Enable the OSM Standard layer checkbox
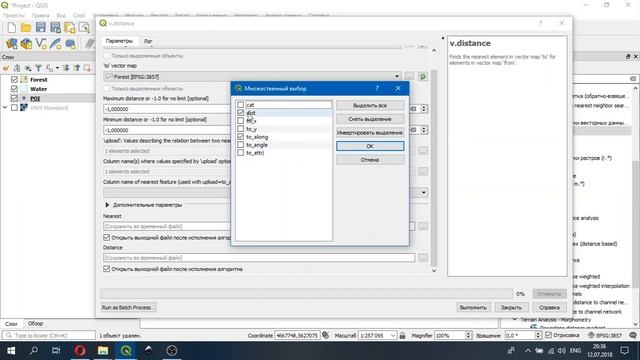This screenshot has height=360, width=640. point(14,107)
